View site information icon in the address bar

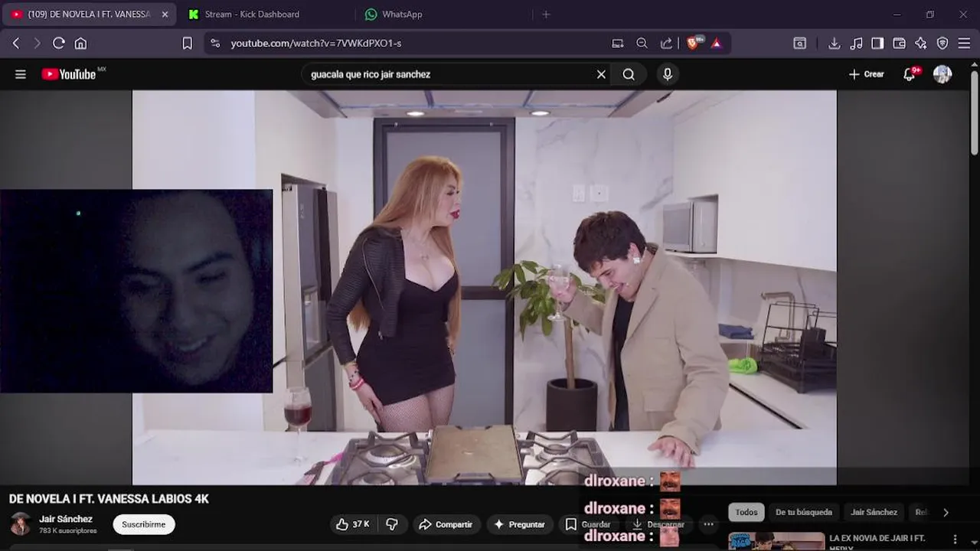[x=215, y=44]
